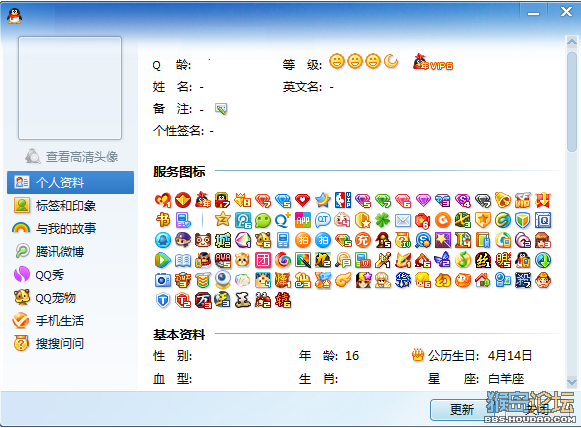This screenshot has height=428, width=581.
Task: Click the QQ penguin logo in title bar
Action: (14, 16)
